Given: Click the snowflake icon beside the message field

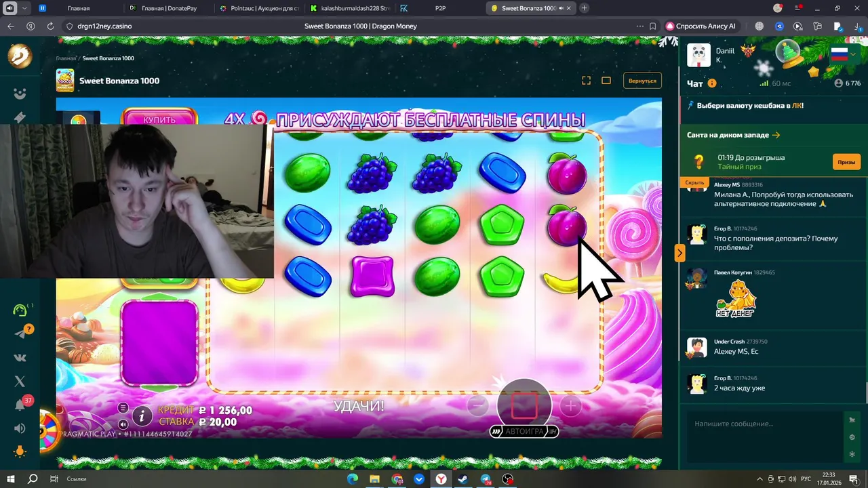Looking at the screenshot, I should pos(852,454).
